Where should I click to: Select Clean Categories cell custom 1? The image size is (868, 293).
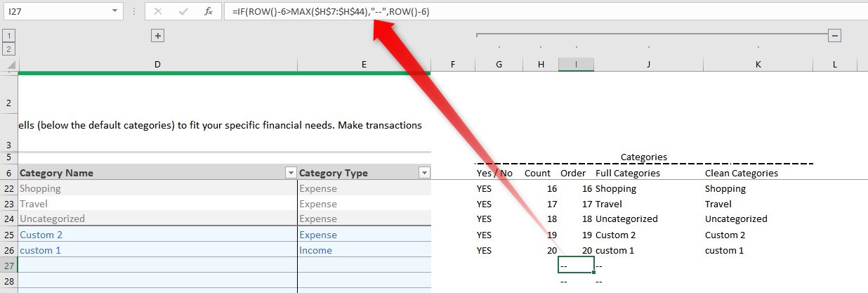(758, 250)
